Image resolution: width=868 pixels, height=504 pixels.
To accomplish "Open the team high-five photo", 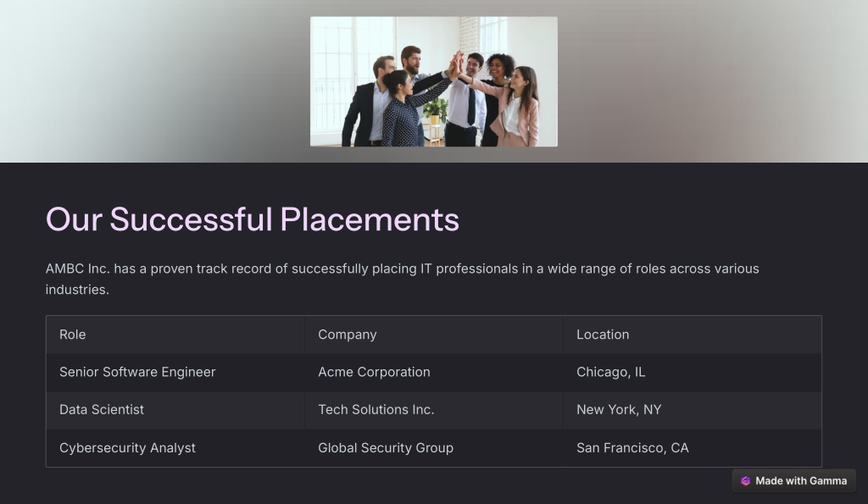I will (x=433, y=81).
